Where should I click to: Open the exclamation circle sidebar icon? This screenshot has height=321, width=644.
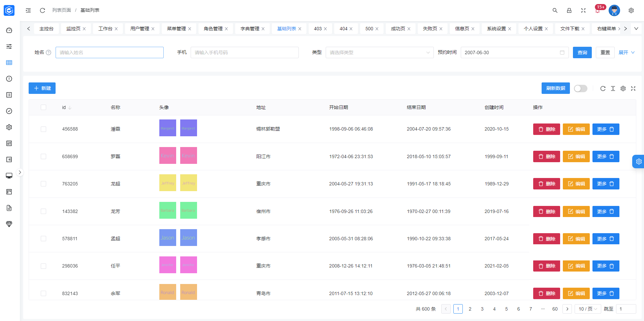coord(9,79)
